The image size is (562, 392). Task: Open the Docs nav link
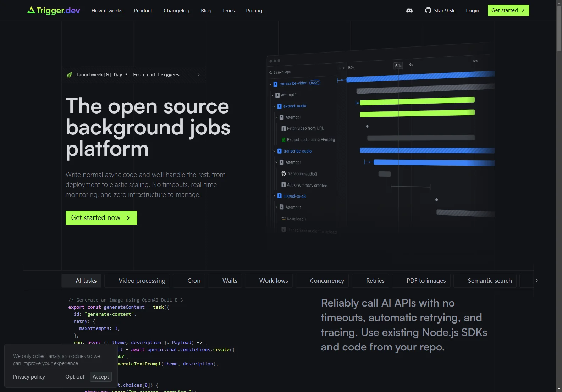(x=229, y=11)
